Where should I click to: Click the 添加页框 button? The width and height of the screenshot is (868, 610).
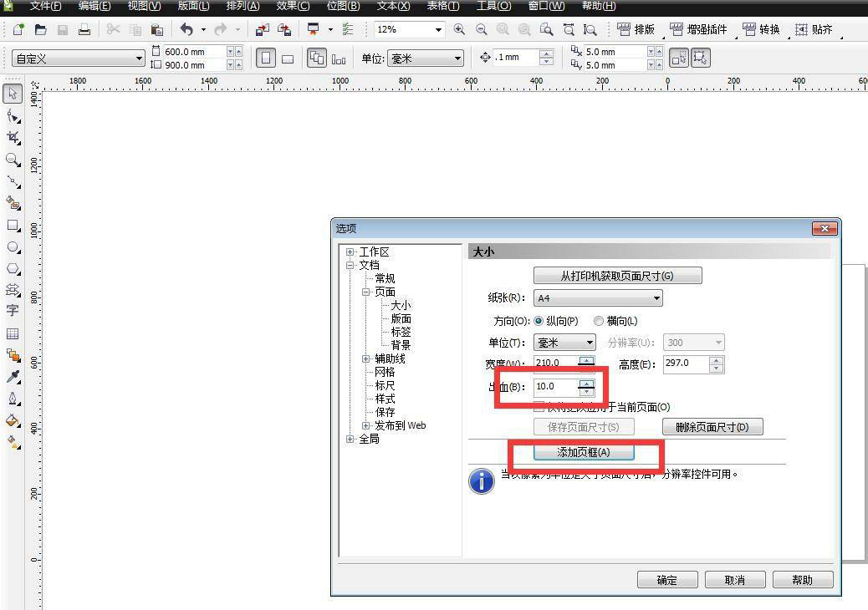584,452
